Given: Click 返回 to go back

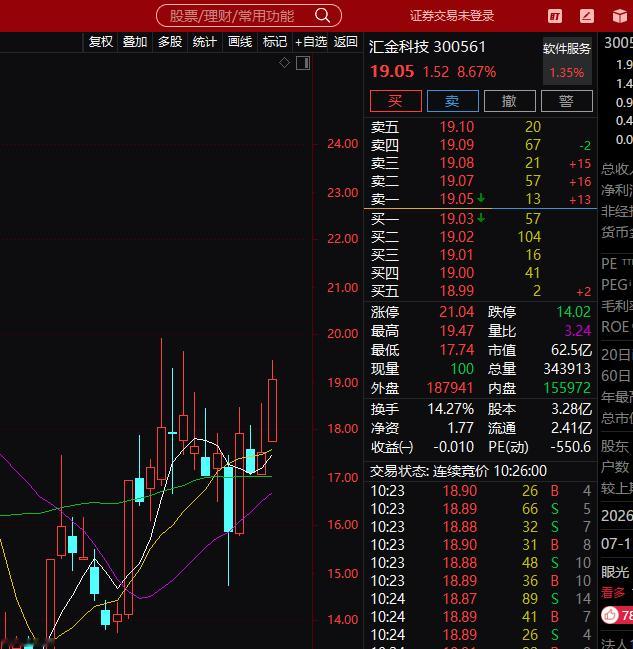Looking at the screenshot, I should [345, 42].
